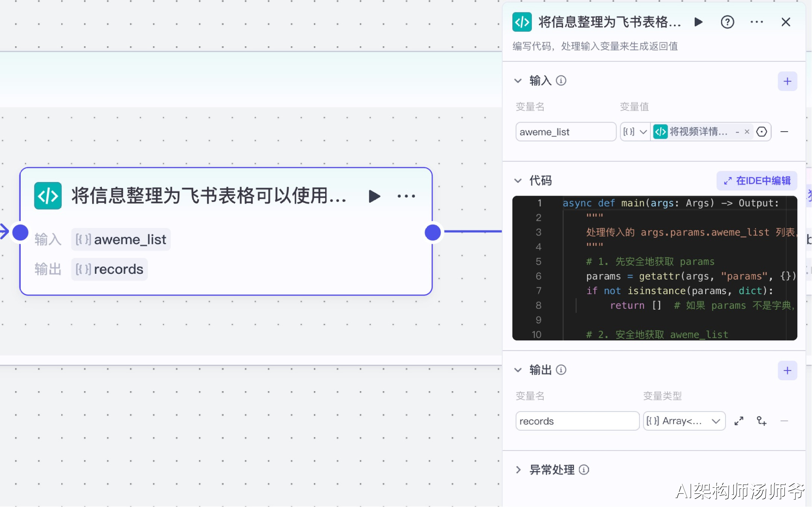Image resolution: width=812 pixels, height=507 pixels.
Task: Open ellipsis menu on canvas node card
Action: point(406,196)
